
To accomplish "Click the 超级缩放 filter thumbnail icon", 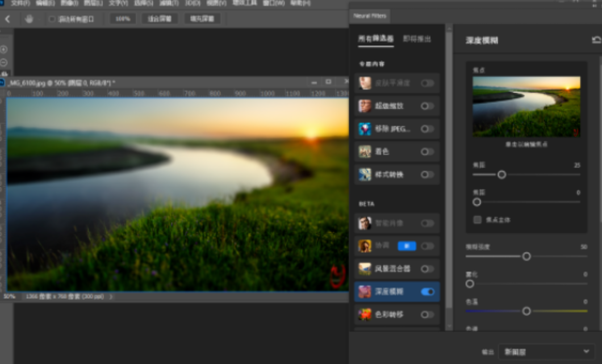I will click(365, 106).
